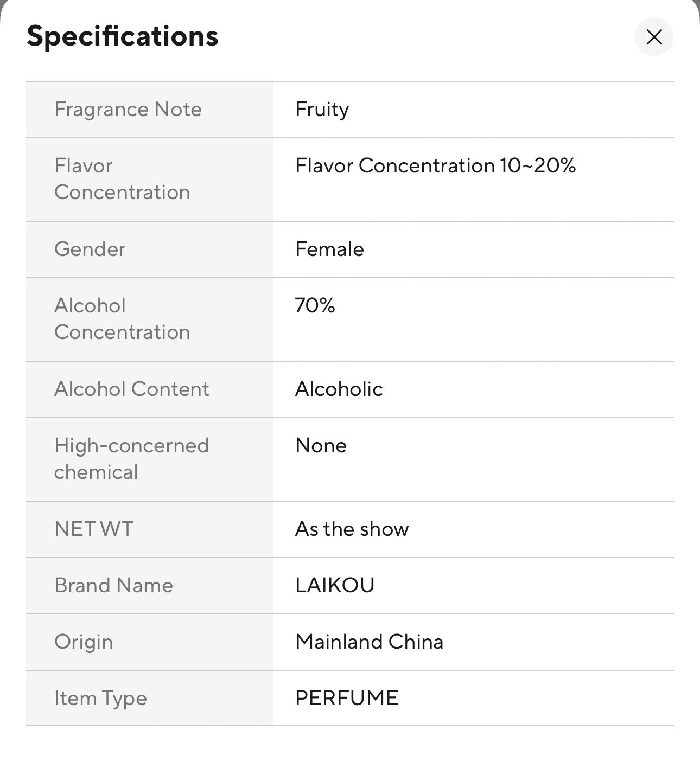
Task: Click the Specifications heading
Action: coord(123,36)
